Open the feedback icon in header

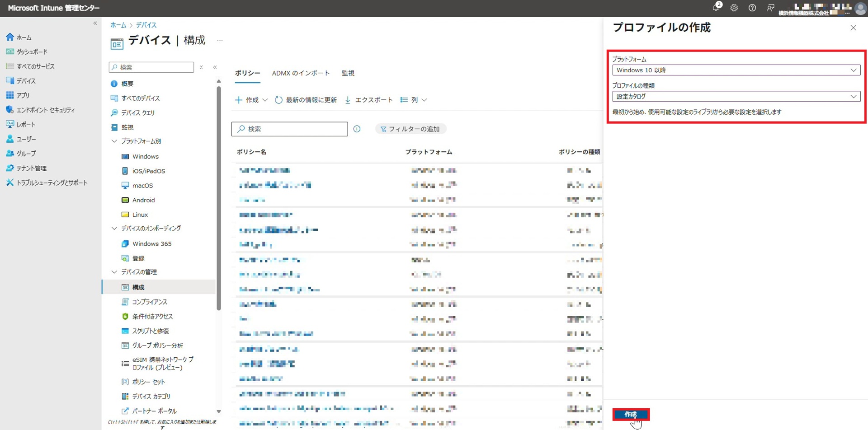pyautogui.click(x=770, y=8)
